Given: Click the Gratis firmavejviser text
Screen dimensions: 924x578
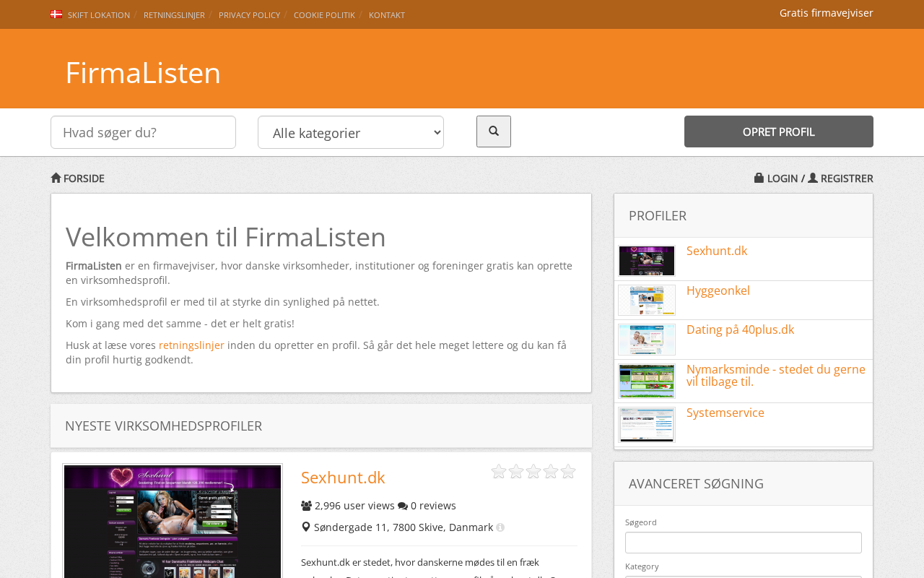Looking at the screenshot, I should pos(827,13).
